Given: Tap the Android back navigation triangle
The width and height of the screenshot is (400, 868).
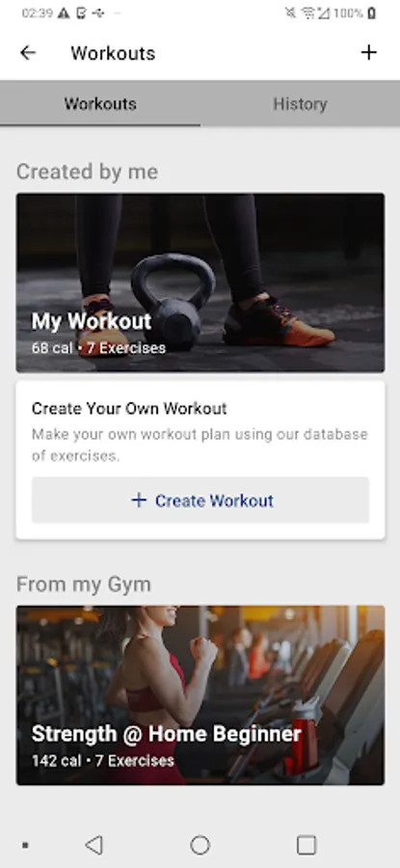Looking at the screenshot, I should [x=94, y=845].
